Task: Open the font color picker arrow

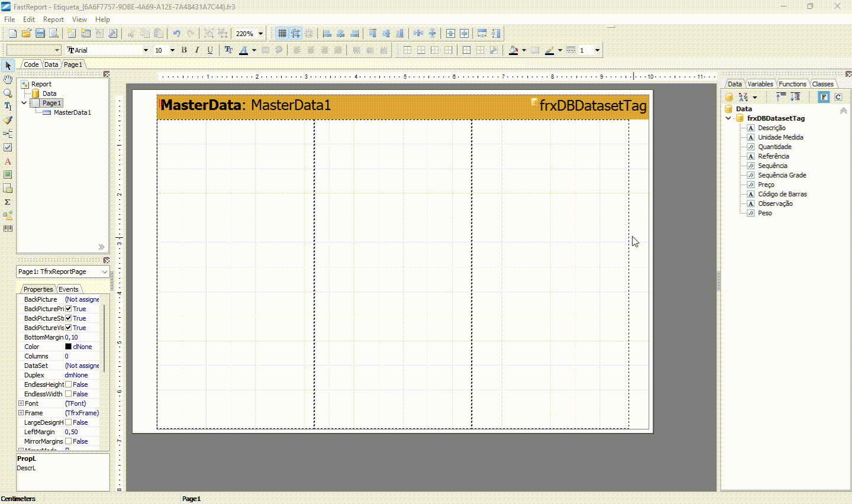Action: coord(254,50)
